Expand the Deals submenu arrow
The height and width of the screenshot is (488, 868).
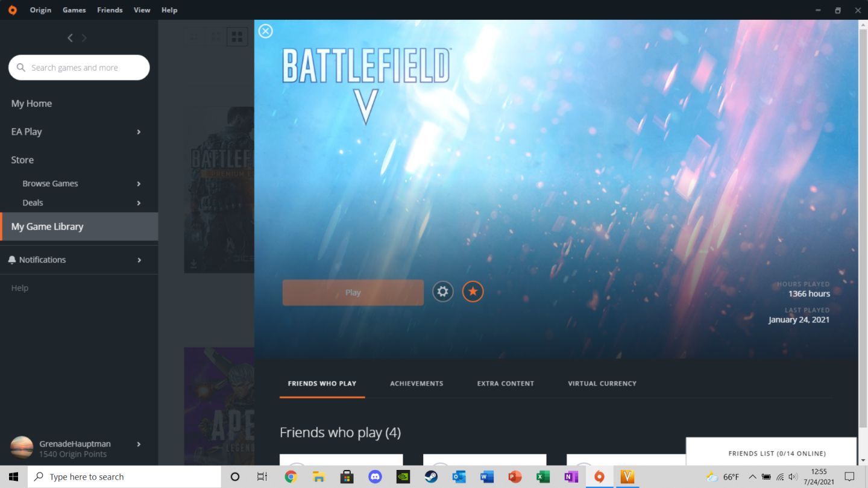point(139,203)
